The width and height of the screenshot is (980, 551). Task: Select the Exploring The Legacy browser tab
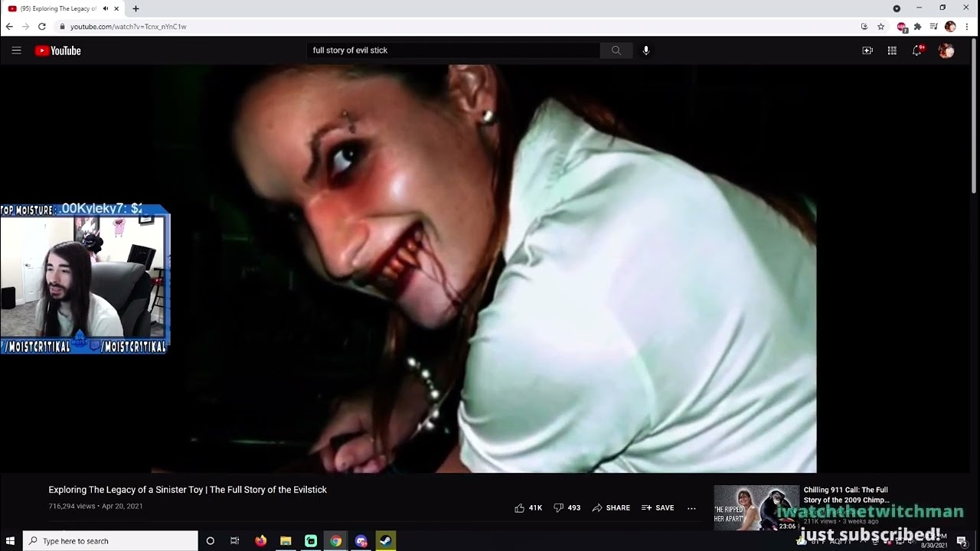tap(64, 8)
